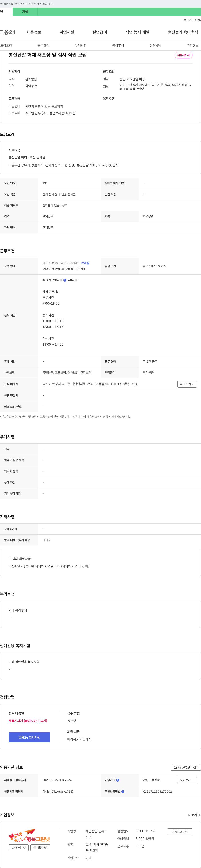
Task: Click the 고용24 입사지원 button
Action: coord(29,737)
